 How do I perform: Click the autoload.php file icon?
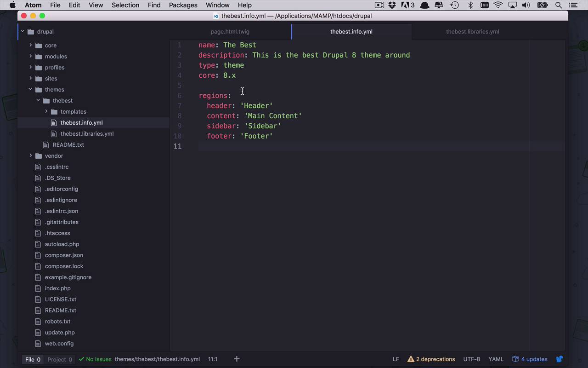coord(39,244)
